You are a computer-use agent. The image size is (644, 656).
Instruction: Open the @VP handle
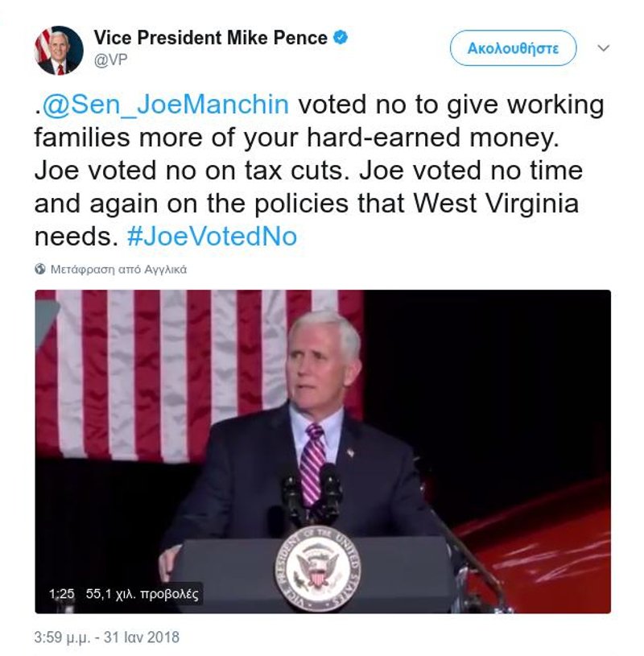(x=110, y=60)
